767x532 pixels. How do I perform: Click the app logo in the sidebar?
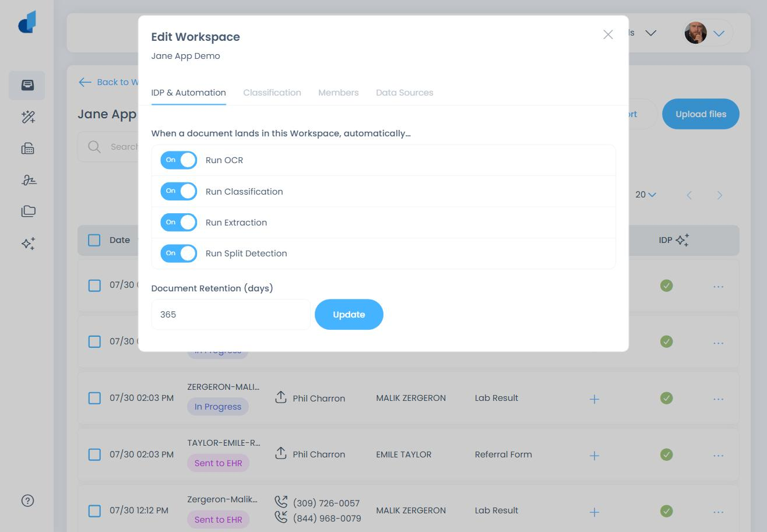[27, 22]
